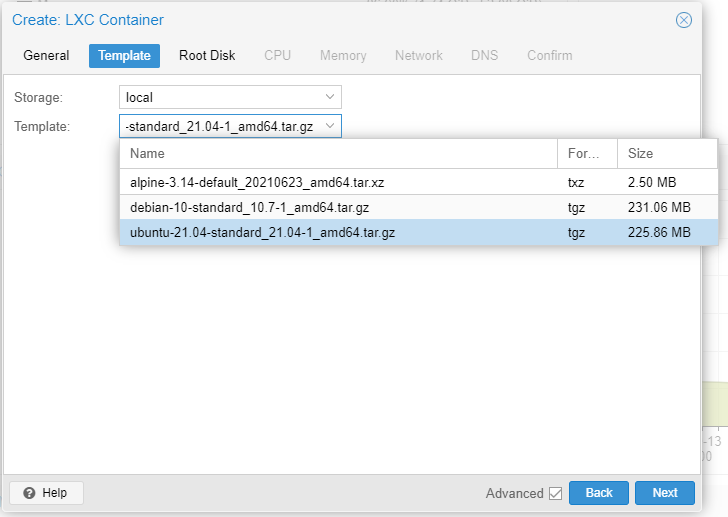Switch to the General tab
This screenshot has height=517, width=728.
[46, 56]
